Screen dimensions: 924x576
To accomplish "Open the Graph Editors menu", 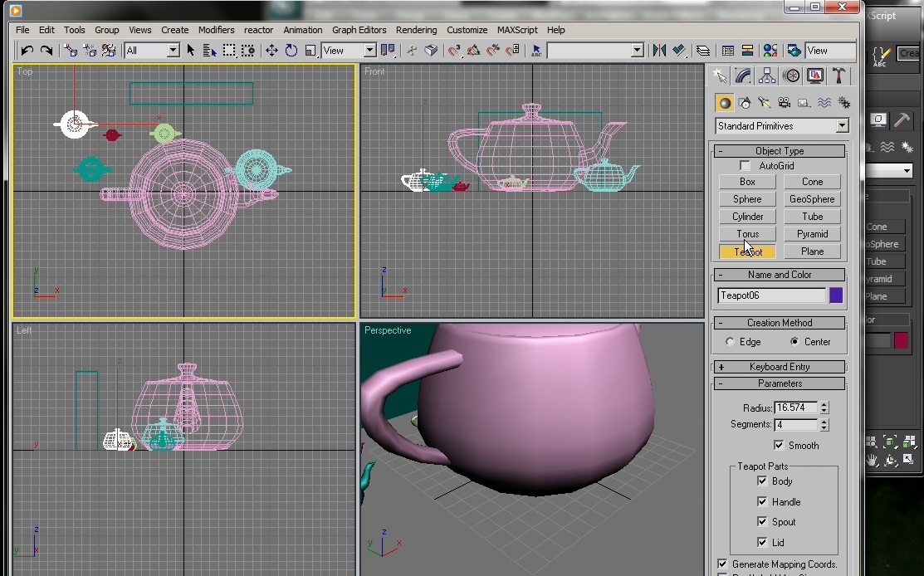I will [x=359, y=30].
